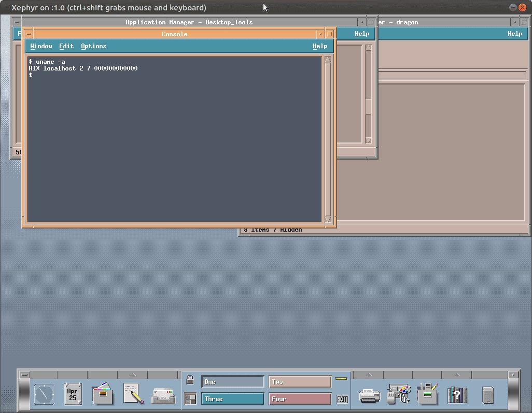Click the 'uname -a' command line text
Viewport: 532px width, 413px height.
pos(50,62)
